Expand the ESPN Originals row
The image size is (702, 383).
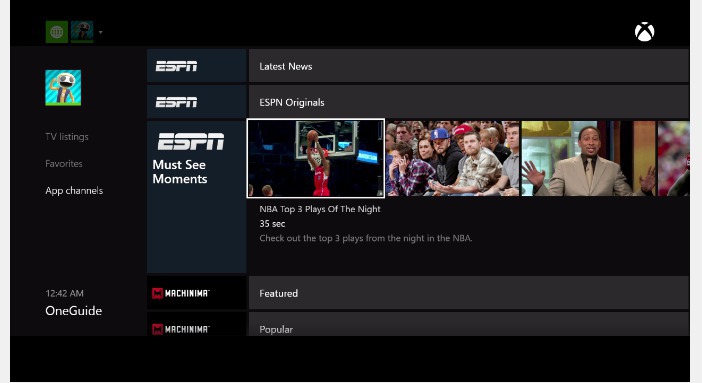(468, 102)
